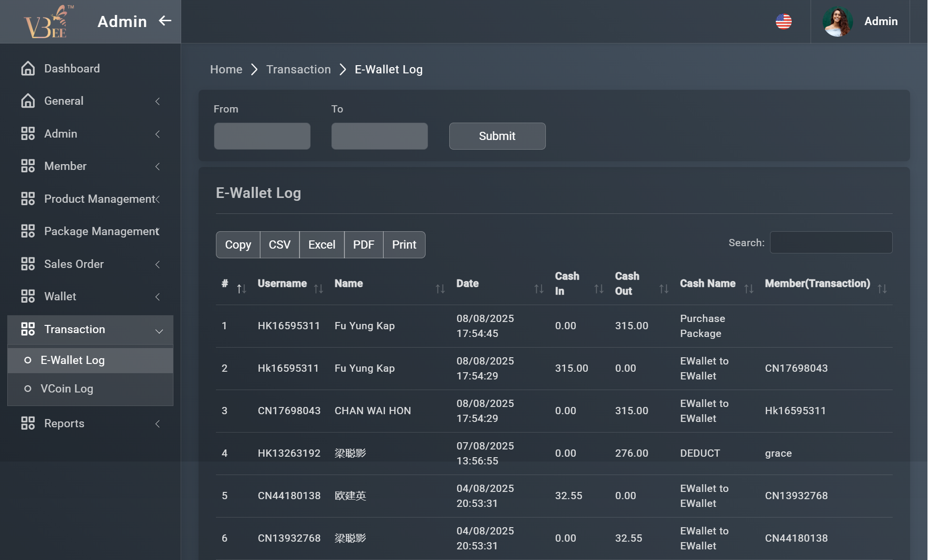Collapse the Transaction sidebar menu
This screenshot has width=941, height=560.
[x=90, y=329]
